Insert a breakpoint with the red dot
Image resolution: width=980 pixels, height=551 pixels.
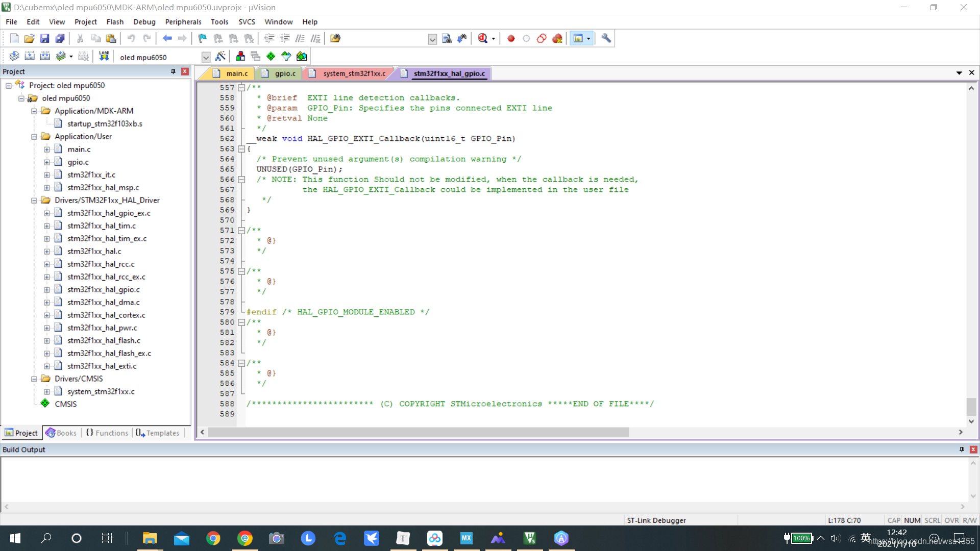click(x=511, y=38)
